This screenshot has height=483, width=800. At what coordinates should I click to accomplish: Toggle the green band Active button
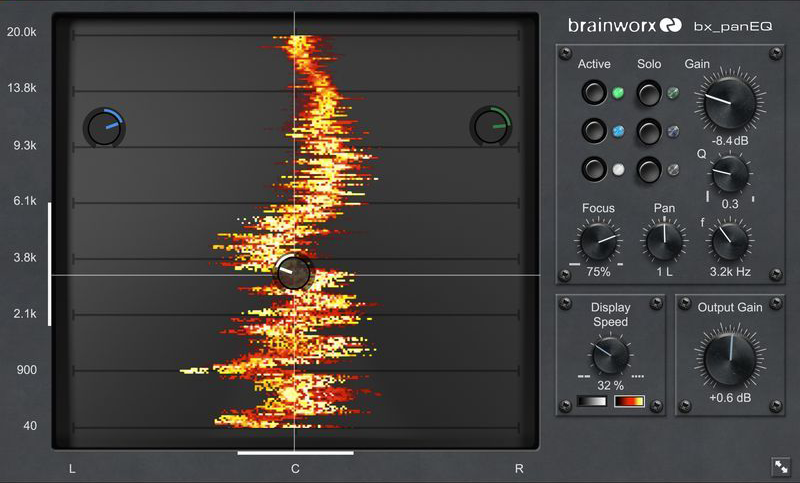pos(595,94)
